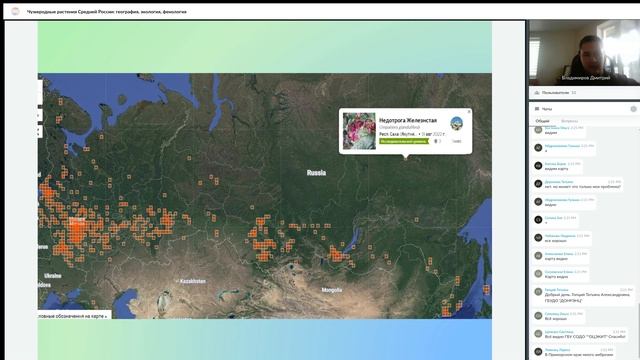Click avatar beside the "мои проблемы?" message

click(538, 184)
